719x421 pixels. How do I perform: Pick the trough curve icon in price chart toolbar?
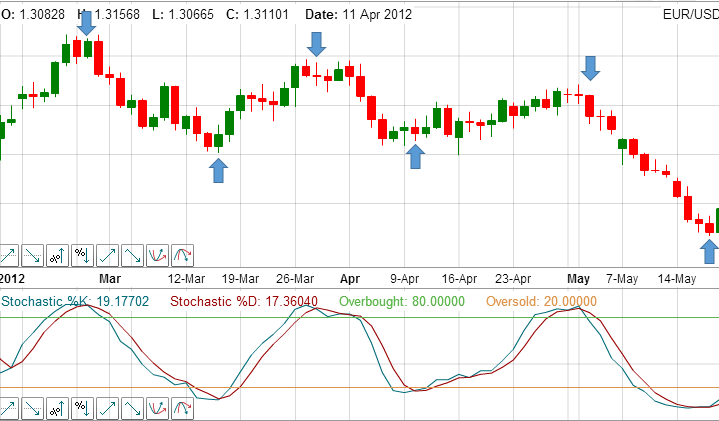(157, 255)
